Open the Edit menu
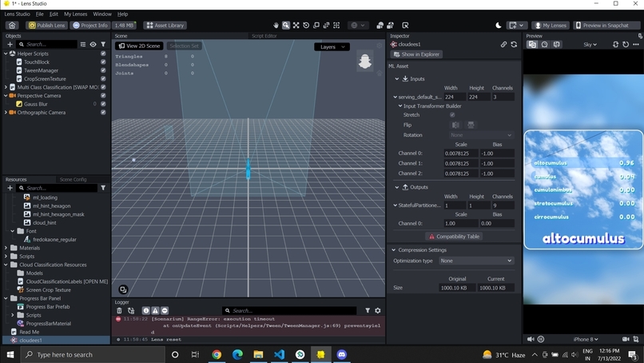This screenshot has height=363, width=644. pyautogui.click(x=54, y=14)
